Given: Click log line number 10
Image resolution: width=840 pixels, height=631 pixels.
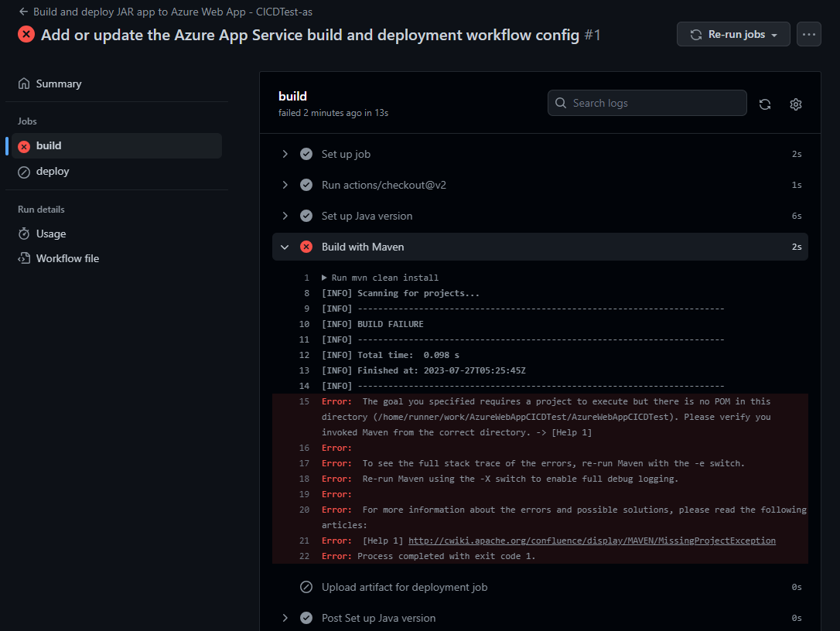Looking at the screenshot, I should 304,324.
